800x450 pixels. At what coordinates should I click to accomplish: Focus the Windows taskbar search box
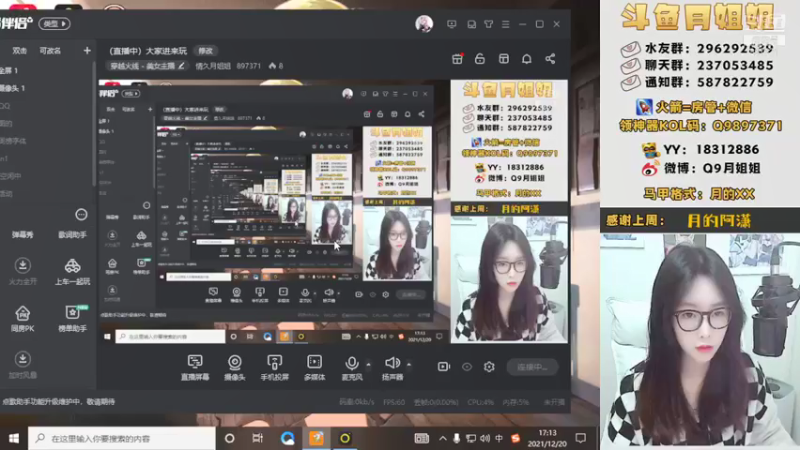[x=121, y=438]
